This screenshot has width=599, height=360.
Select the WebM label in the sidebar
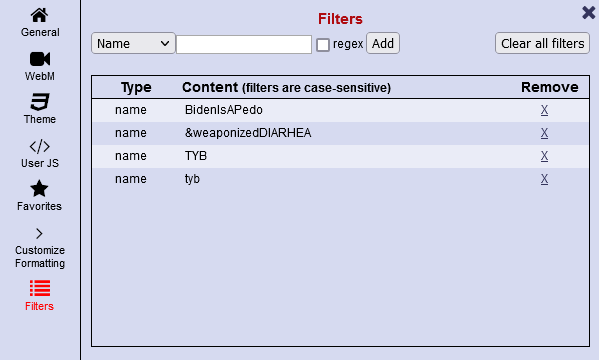tap(40, 76)
